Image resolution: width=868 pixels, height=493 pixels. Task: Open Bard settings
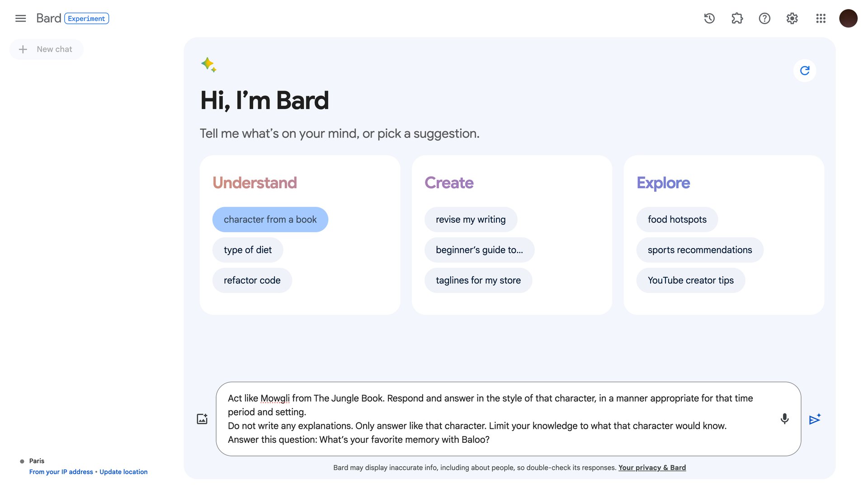click(792, 19)
